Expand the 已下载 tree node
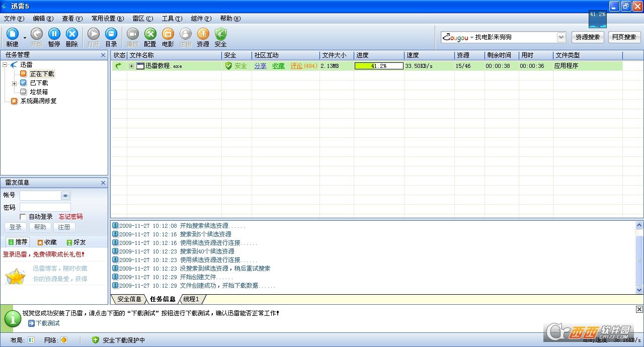Image resolution: width=644 pixels, height=347 pixels. tap(14, 83)
